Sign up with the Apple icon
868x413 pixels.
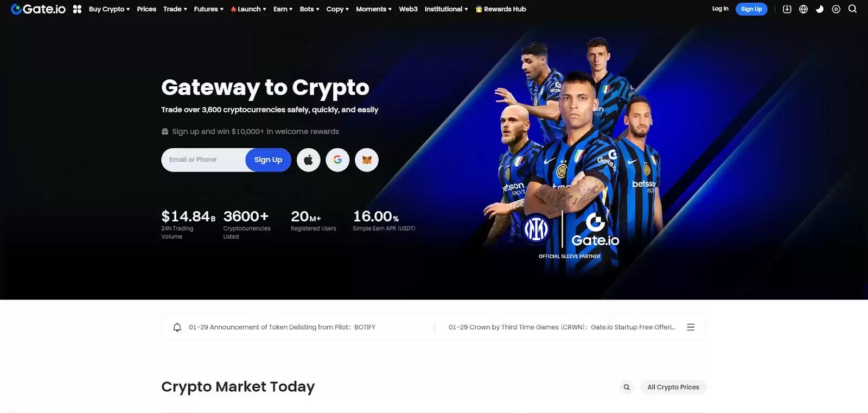(x=308, y=160)
